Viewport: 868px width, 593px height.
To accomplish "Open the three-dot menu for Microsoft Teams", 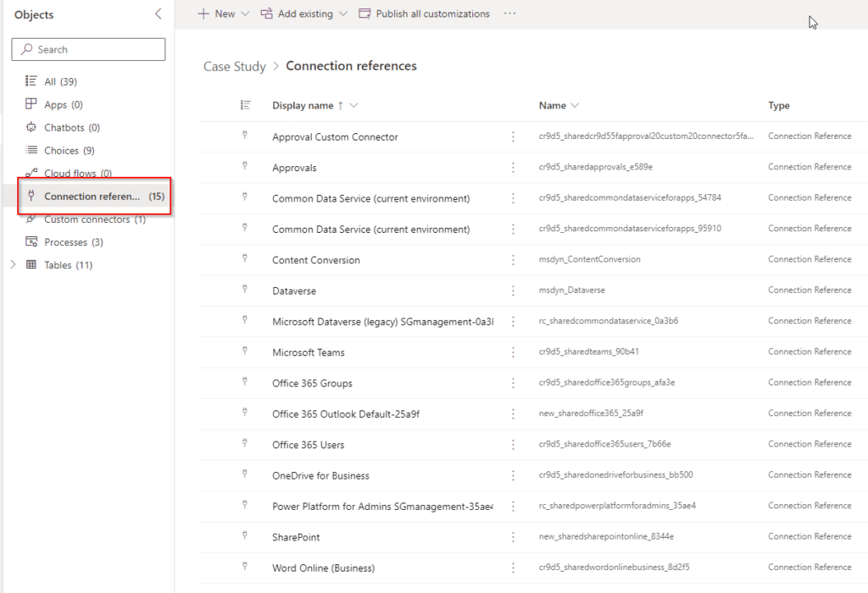I will coord(513,352).
